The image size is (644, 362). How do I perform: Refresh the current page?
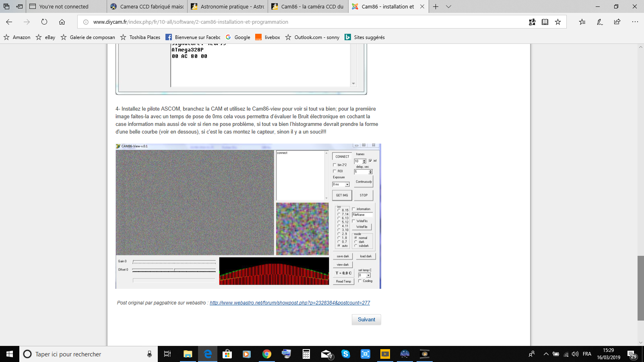pyautogui.click(x=44, y=22)
